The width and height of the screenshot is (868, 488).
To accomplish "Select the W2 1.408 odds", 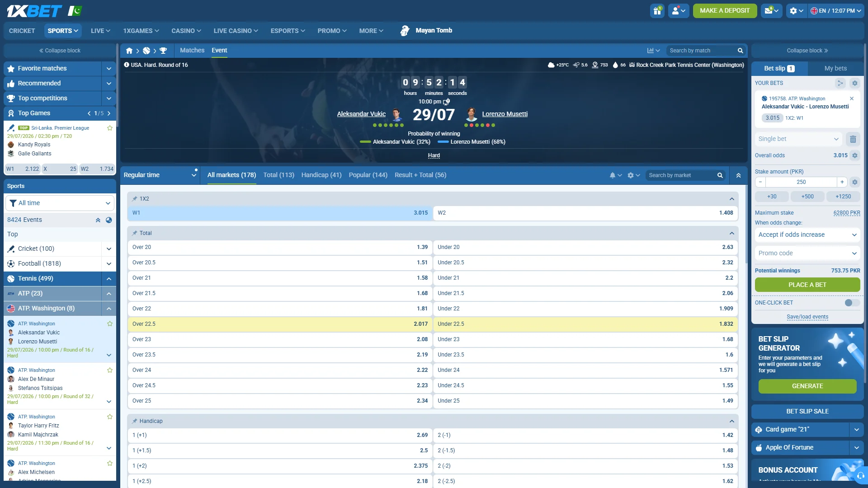I will 585,213.
